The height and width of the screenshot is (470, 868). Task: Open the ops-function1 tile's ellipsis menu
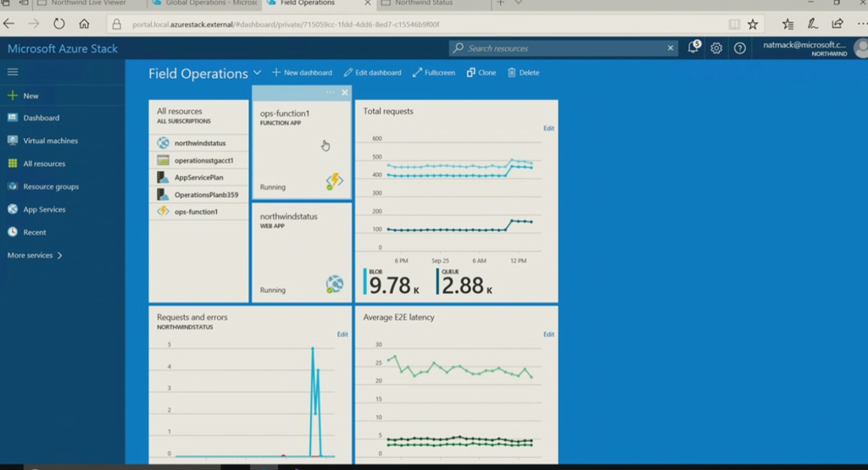pyautogui.click(x=331, y=92)
